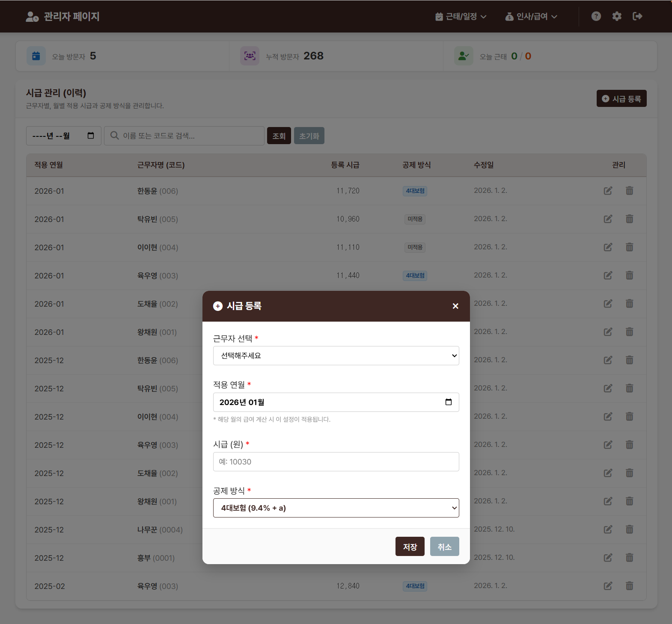Delete 육우영 (003) 2025-02 wage entry

click(x=629, y=586)
